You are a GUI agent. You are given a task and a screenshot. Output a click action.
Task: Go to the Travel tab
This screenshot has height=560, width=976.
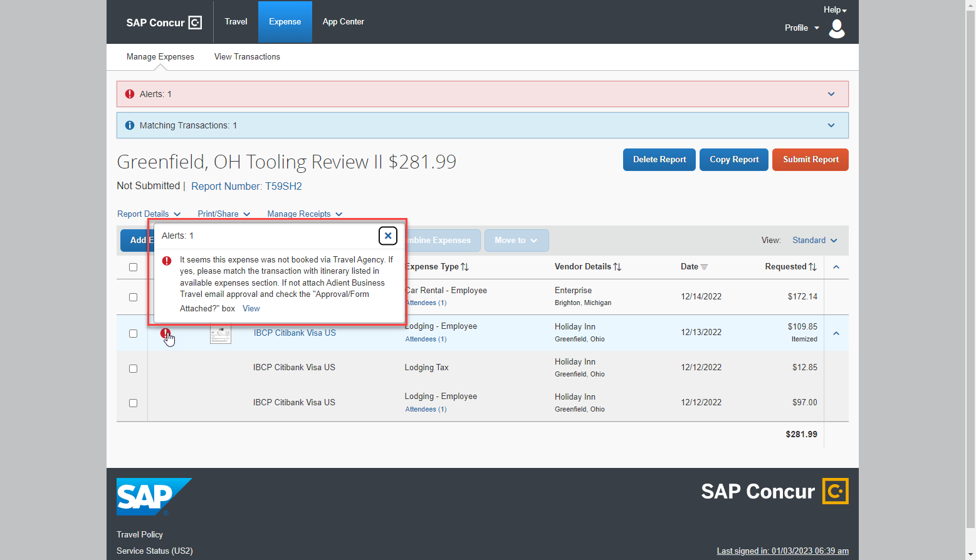point(236,22)
